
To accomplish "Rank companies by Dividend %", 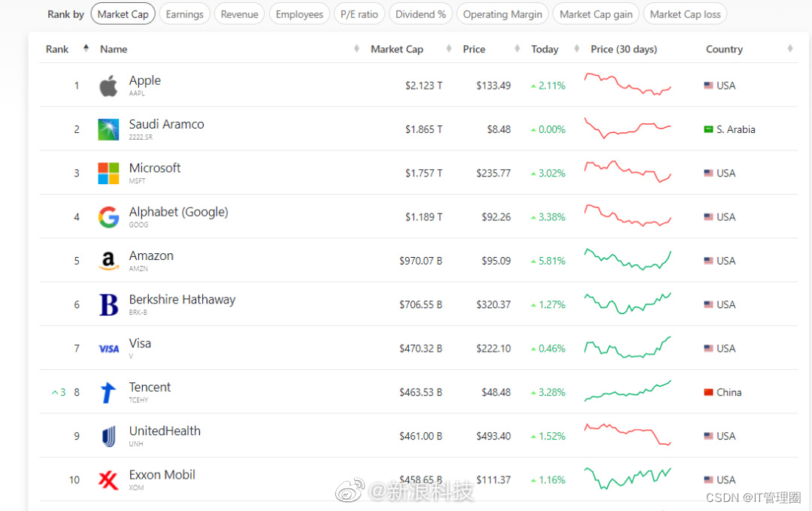I will [x=420, y=14].
